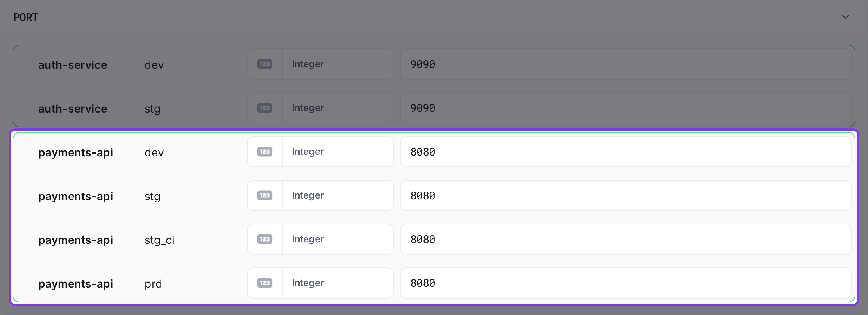
Task: Click the 123 type icon for payments-api prd
Action: coord(264,283)
